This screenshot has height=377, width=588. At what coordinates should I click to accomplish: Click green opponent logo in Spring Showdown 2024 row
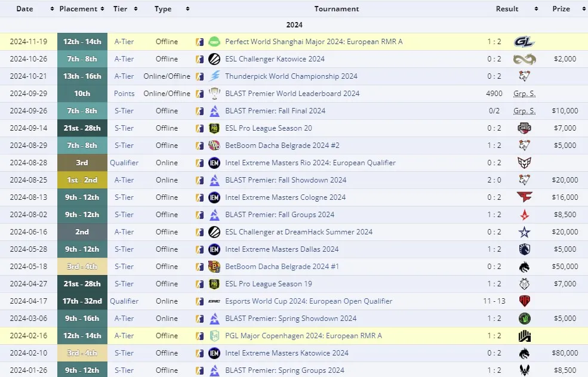tap(524, 318)
